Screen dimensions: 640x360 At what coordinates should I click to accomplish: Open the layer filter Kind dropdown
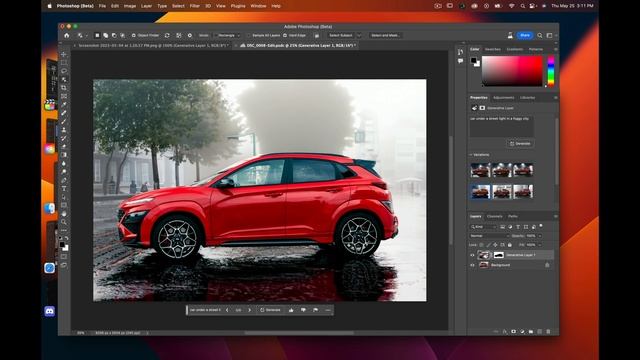483,227
